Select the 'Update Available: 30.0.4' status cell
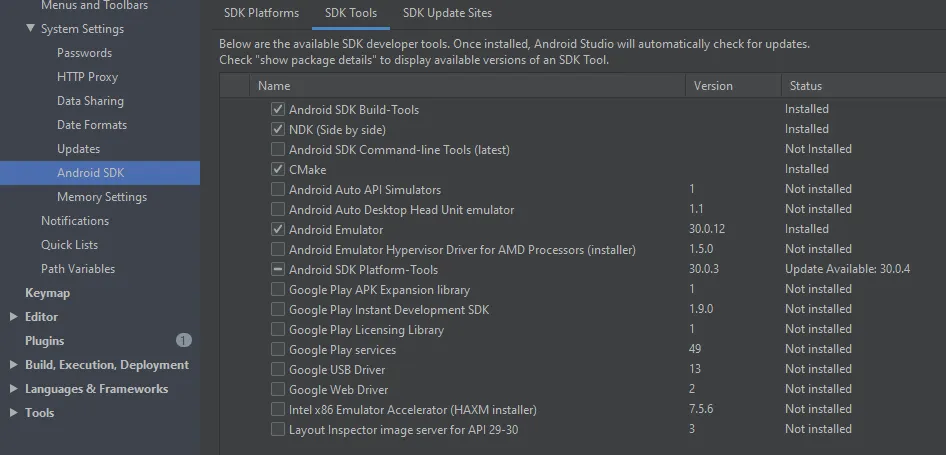The image size is (946, 455). coord(847,269)
